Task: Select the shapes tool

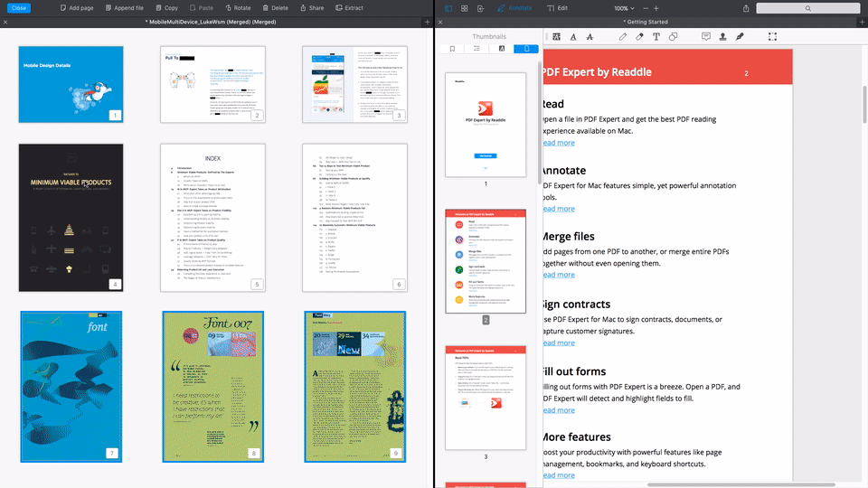Action: [x=673, y=36]
